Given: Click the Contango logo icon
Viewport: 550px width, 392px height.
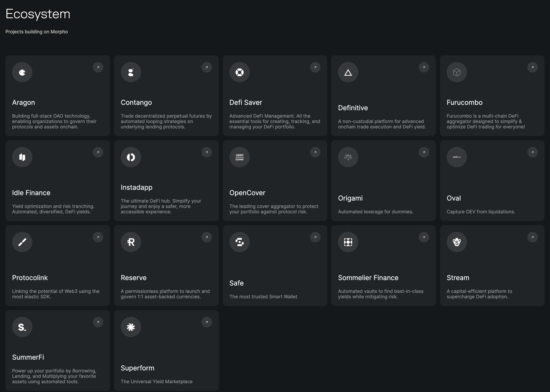Looking at the screenshot, I should pyautogui.click(x=131, y=72).
